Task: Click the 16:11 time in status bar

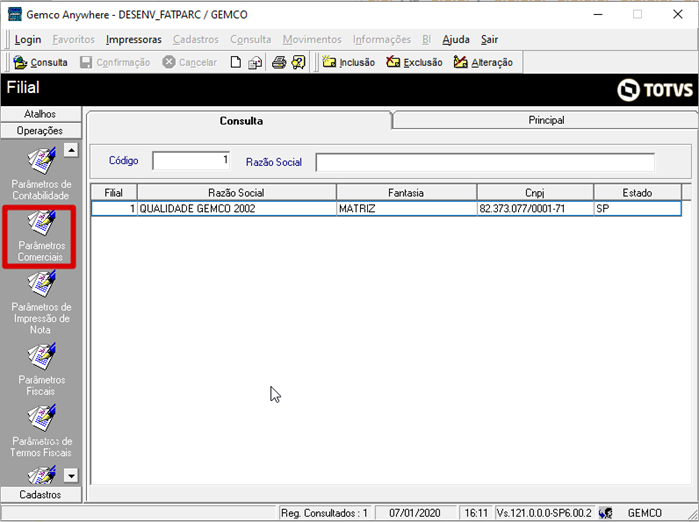Action: click(x=476, y=513)
